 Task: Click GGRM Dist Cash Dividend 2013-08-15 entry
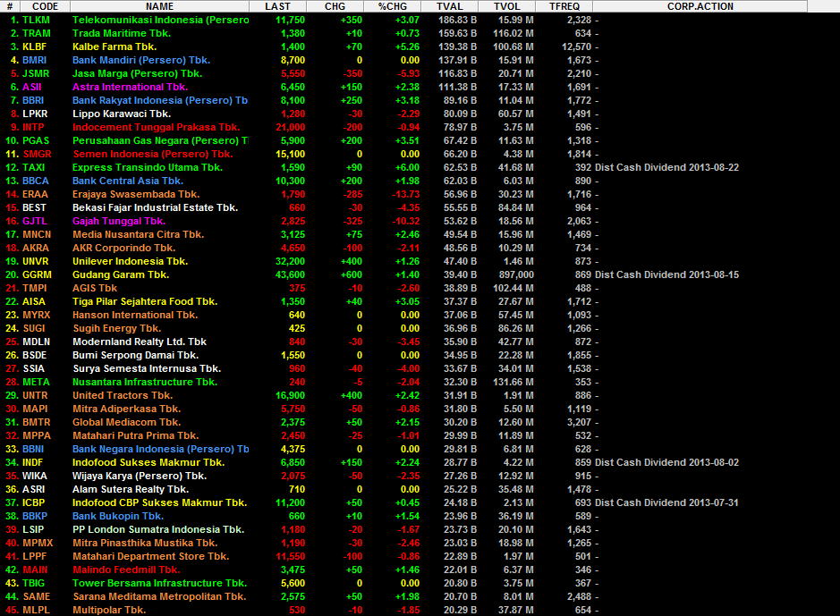666,274
